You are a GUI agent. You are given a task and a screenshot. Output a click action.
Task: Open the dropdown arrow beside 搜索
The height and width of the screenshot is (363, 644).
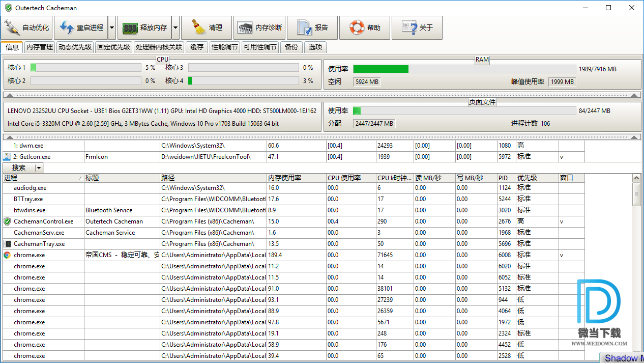point(39,167)
